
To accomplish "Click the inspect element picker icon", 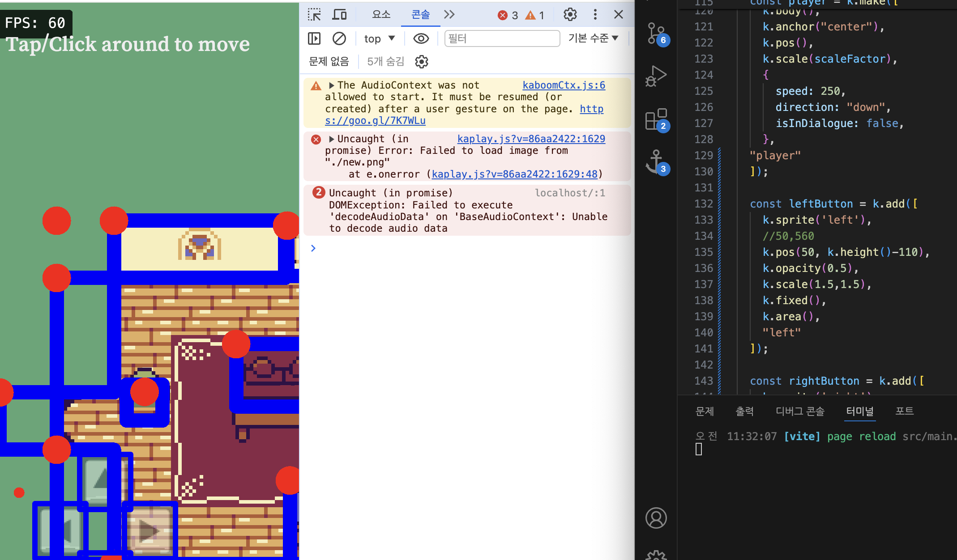I will point(314,15).
